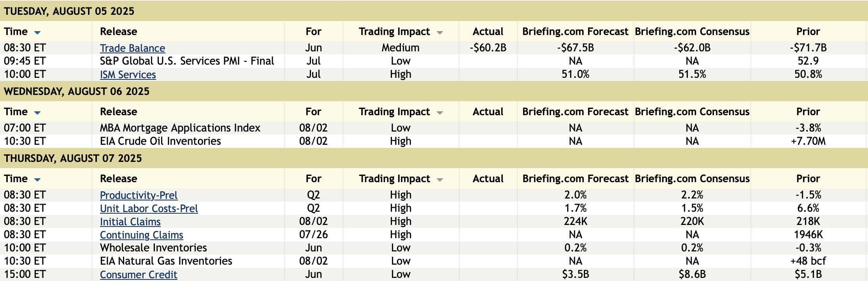Viewport: 868px width, 281px height.
Task: Open the Continuing Claims link
Action: click(141, 235)
